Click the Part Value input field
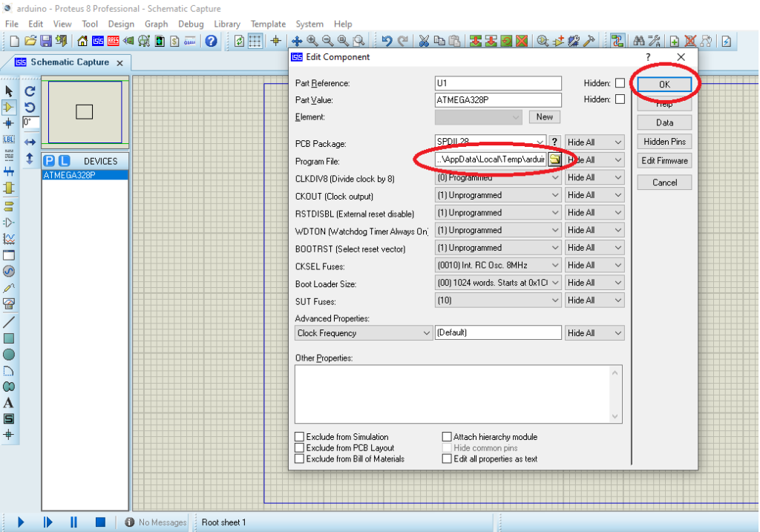 click(x=498, y=99)
